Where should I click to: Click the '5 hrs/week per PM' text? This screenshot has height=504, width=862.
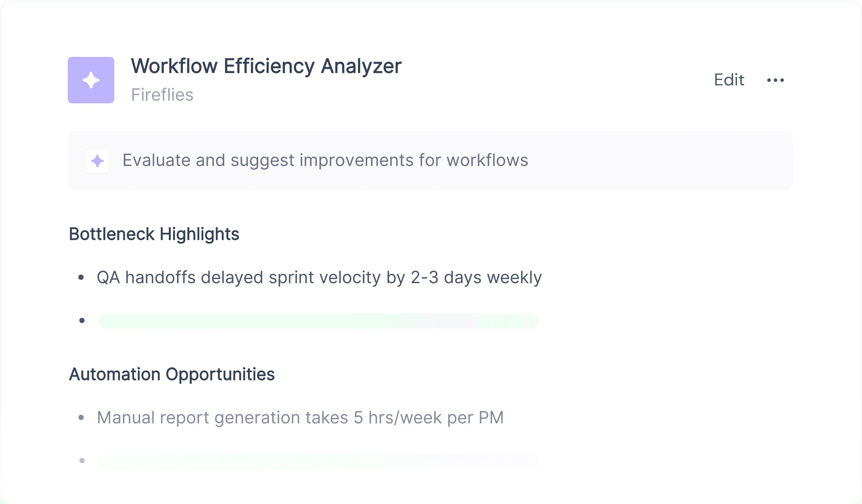[429, 418]
